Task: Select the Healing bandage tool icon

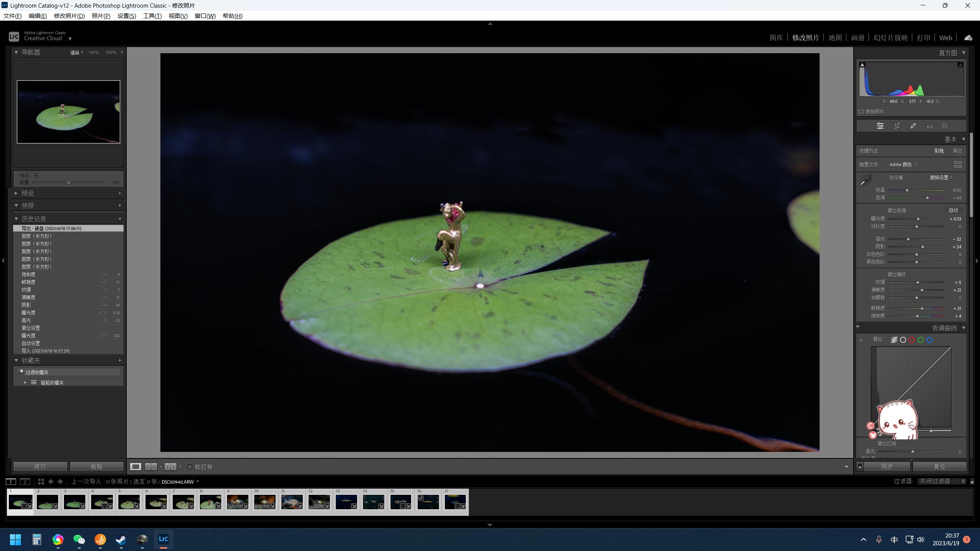Action: click(x=913, y=126)
